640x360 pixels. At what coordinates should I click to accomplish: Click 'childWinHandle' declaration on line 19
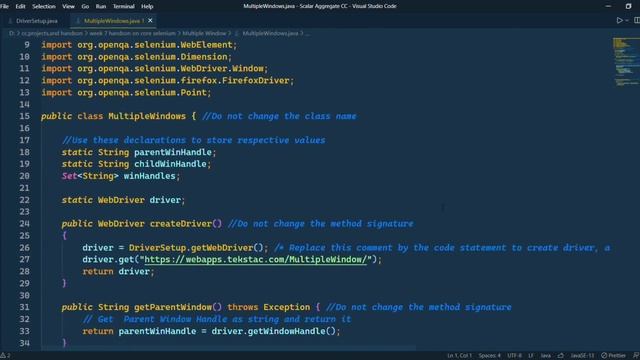pos(170,164)
